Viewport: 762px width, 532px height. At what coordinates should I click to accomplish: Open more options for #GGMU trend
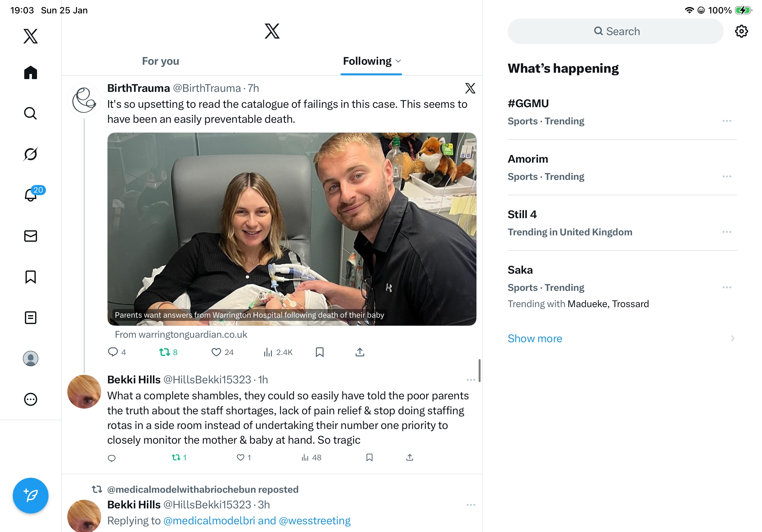(727, 121)
